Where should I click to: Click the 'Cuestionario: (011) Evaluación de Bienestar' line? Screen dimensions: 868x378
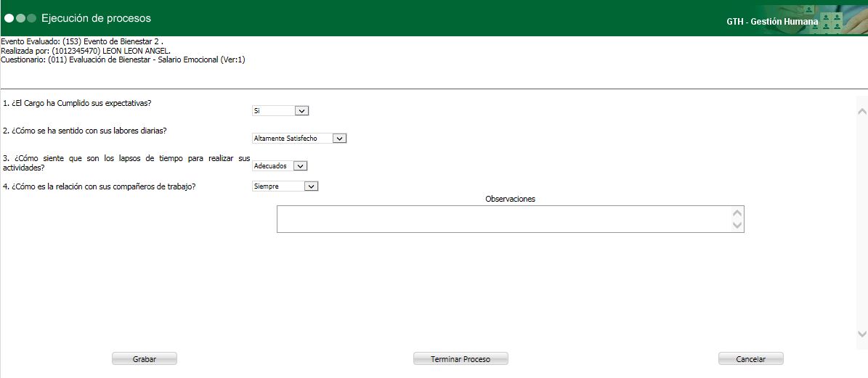(123, 59)
